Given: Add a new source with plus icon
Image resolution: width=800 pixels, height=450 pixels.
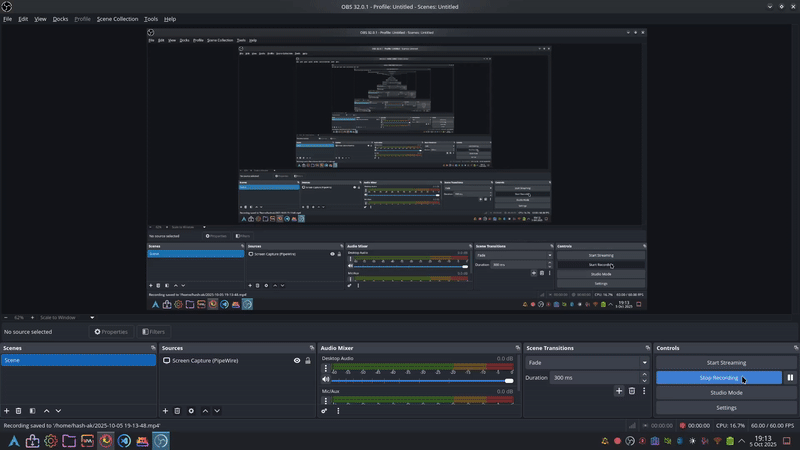Looking at the screenshot, I should 165,411.
